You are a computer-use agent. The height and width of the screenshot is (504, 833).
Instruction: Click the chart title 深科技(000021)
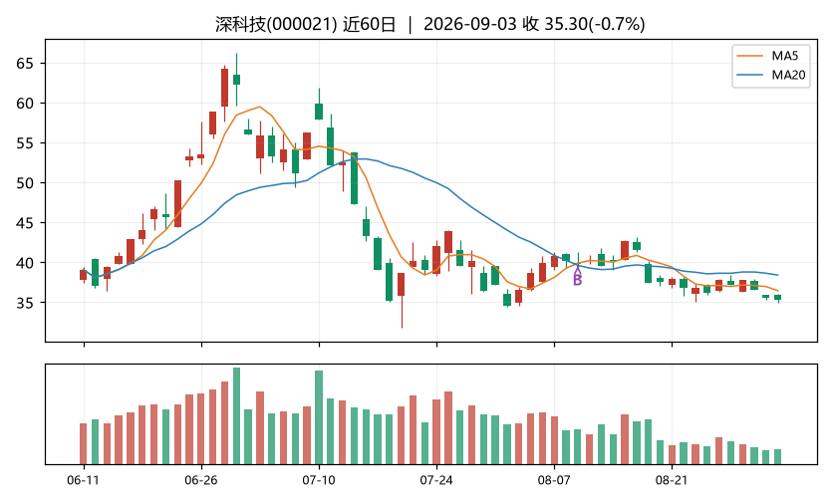[x=276, y=25]
